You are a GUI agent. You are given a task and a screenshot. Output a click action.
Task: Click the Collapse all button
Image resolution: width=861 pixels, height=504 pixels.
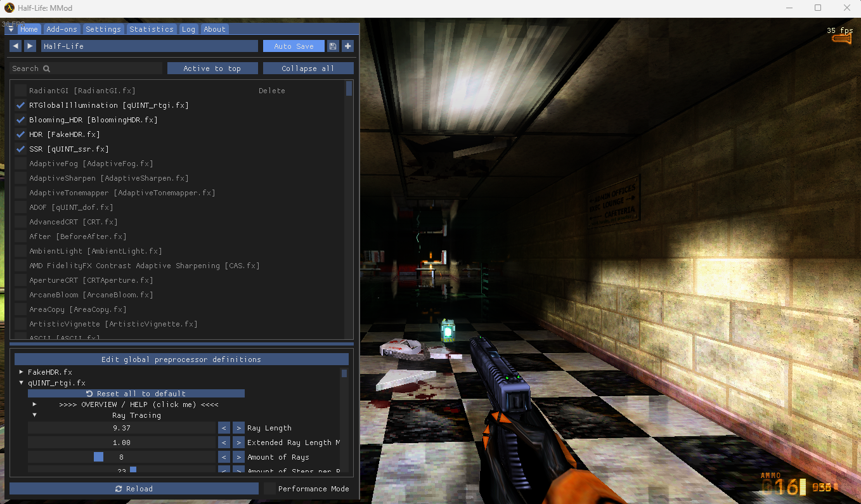point(308,68)
